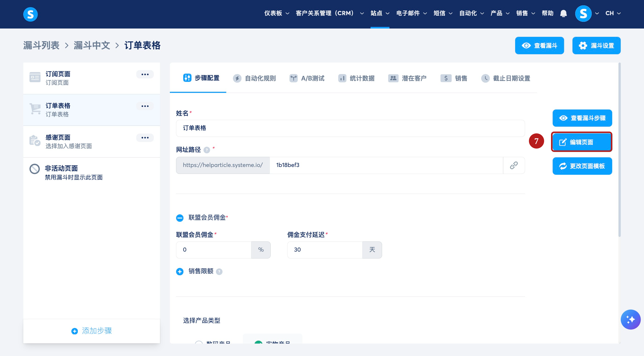Click the copy link icon beside URL path
644x356 pixels.
click(x=514, y=165)
